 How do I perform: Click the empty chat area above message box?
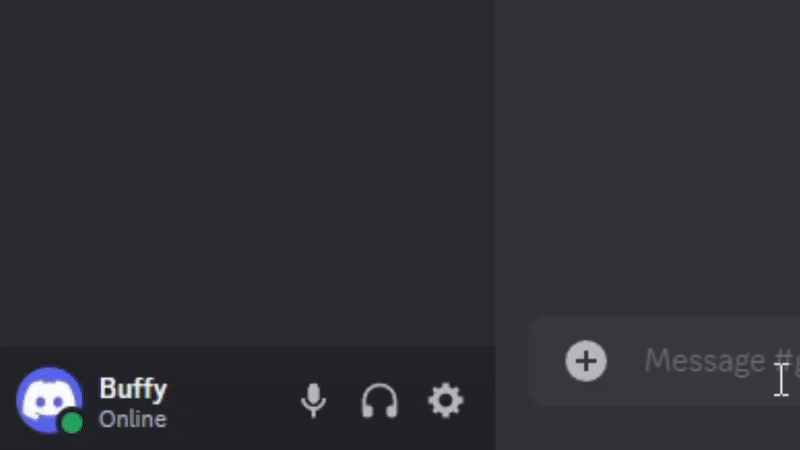coord(647,153)
